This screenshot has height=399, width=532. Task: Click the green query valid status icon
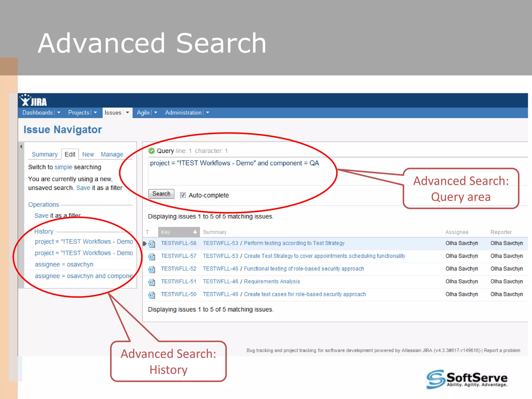(151, 151)
